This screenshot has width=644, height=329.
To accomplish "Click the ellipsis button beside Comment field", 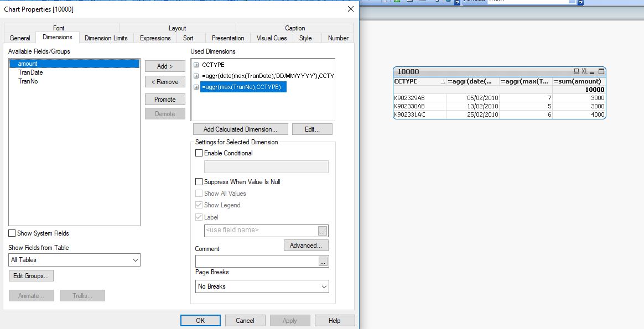I will point(323,262).
